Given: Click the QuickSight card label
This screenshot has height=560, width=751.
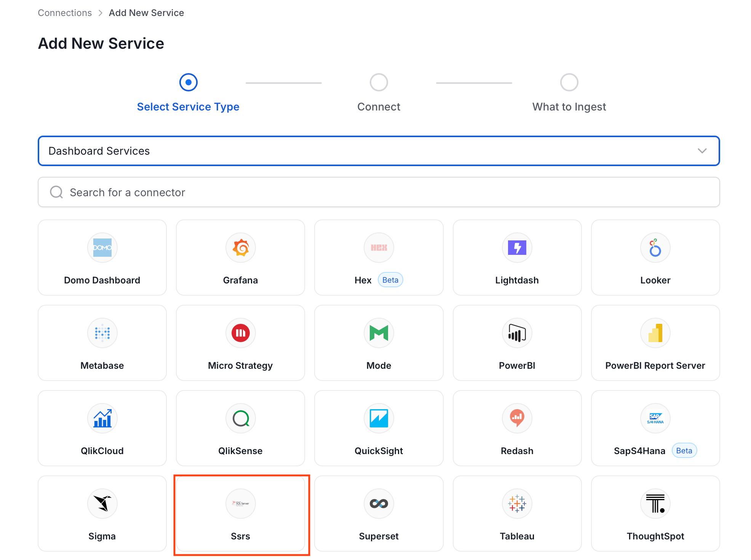Looking at the screenshot, I should tap(379, 451).
